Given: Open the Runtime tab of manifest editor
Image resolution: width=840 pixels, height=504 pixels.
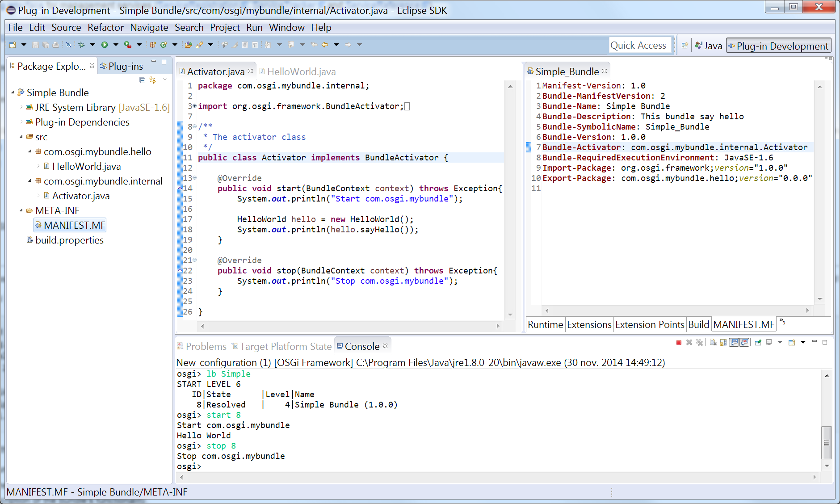Looking at the screenshot, I should (545, 324).
